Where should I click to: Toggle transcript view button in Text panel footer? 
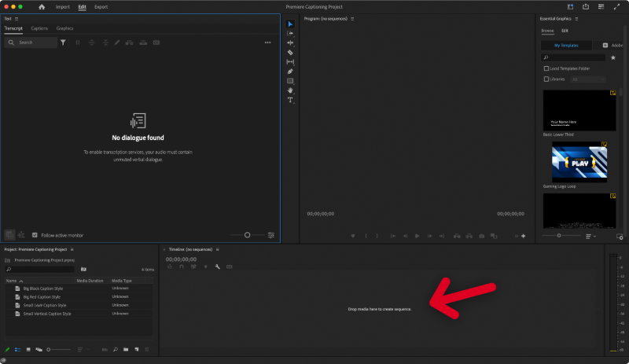point(9,235)
